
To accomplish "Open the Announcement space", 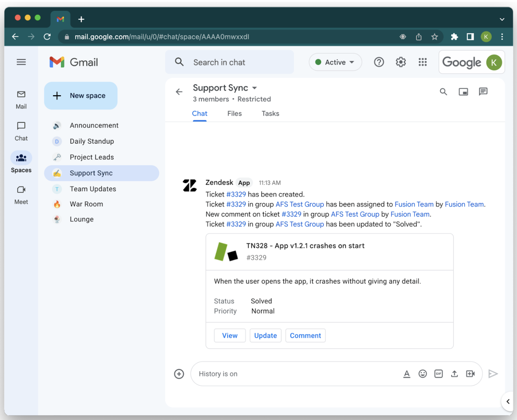I will point(102,125).
